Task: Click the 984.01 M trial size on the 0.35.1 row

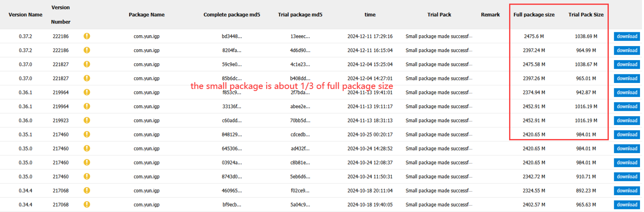Action: pos(586,134)
